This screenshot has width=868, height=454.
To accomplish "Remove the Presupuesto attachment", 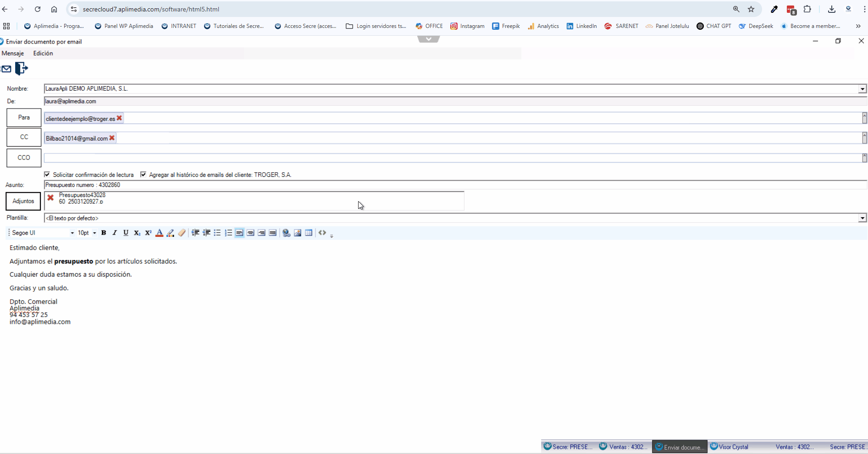I will 50,198.
